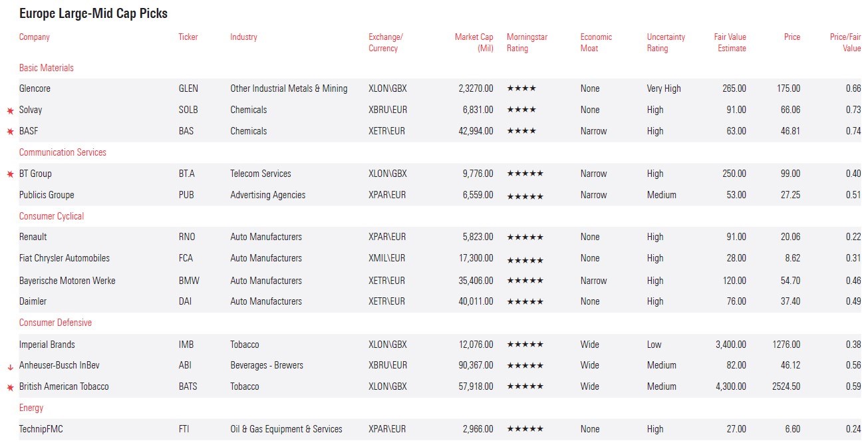Sort by the Market Cap column header
This screenshot has width=868, height=443.
(474, 43)
